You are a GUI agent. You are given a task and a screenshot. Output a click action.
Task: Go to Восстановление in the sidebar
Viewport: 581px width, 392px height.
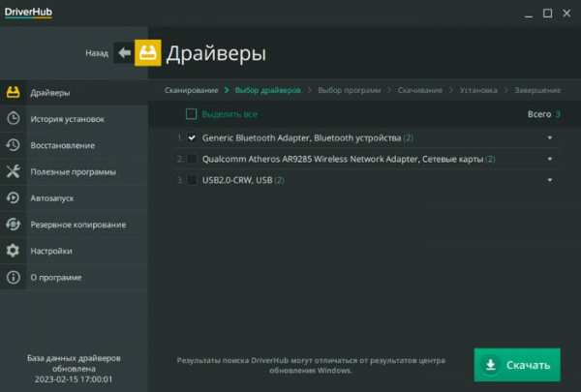tap(75, 145)
